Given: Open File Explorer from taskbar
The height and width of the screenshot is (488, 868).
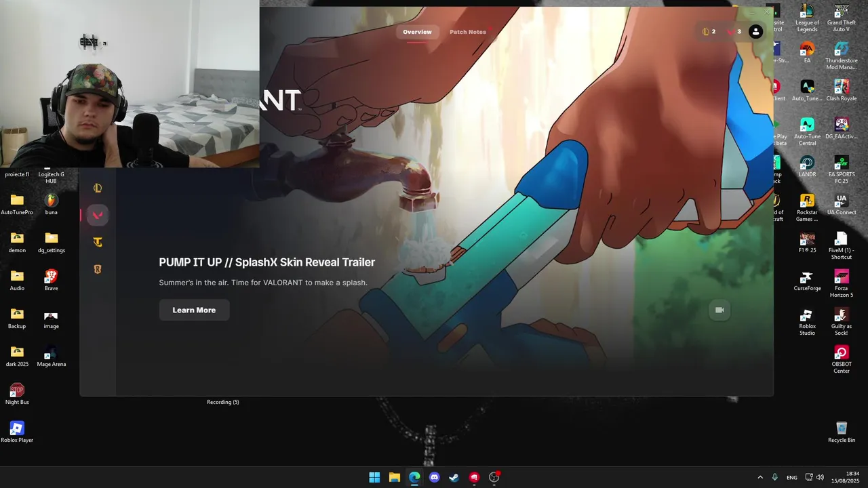Looking at the screenshot, I should tap(394, 477).
